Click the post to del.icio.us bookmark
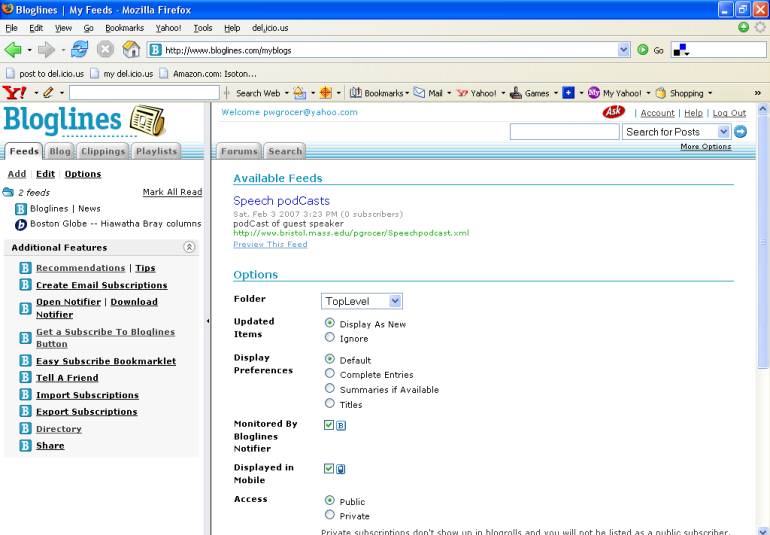This screenshot has height=535, width=770. (45, 74)
